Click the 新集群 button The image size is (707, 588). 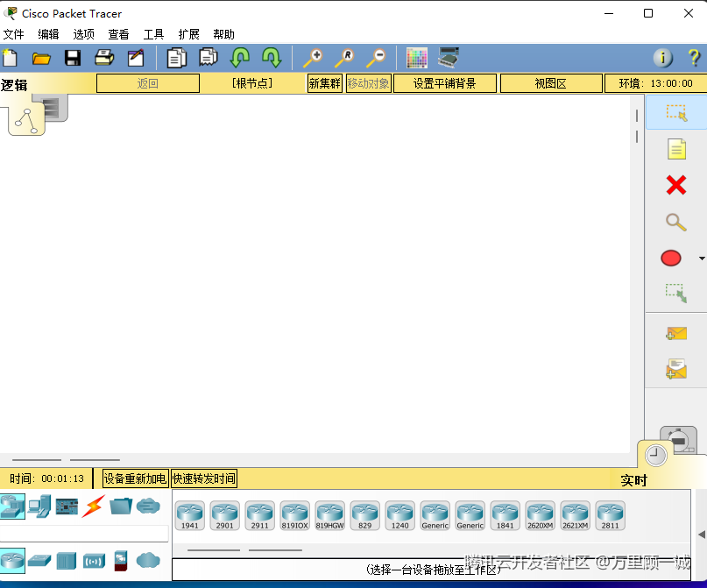(325, 83)
